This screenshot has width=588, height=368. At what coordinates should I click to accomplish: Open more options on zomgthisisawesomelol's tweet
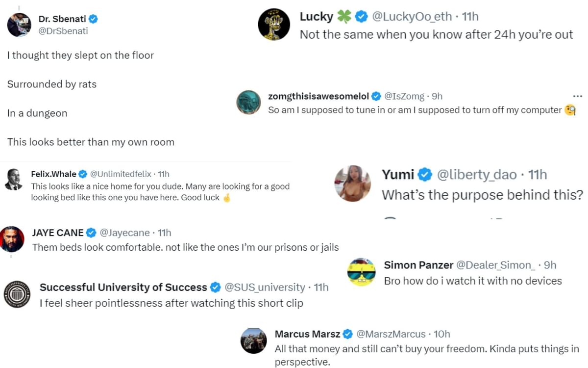point(577,96)
